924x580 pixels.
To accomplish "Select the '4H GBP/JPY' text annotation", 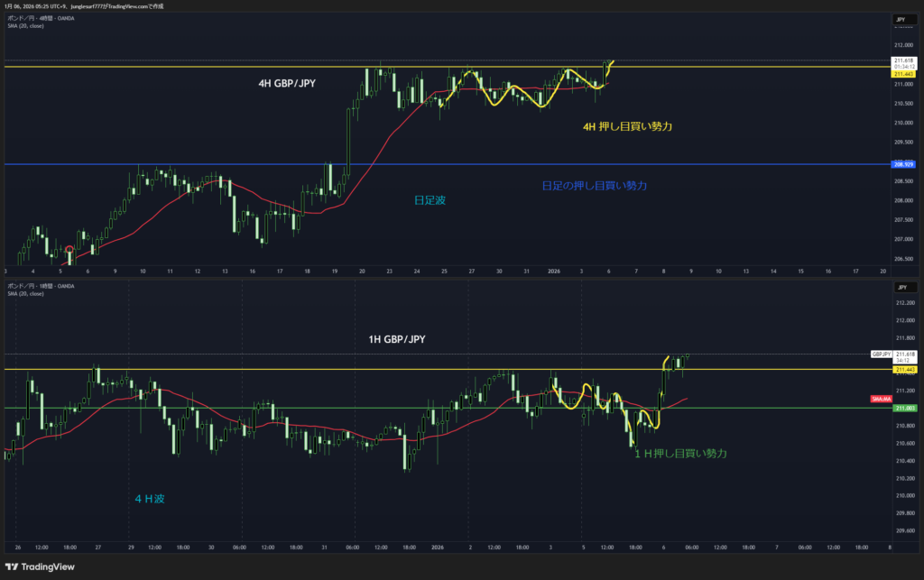I will tap(288, 83).
